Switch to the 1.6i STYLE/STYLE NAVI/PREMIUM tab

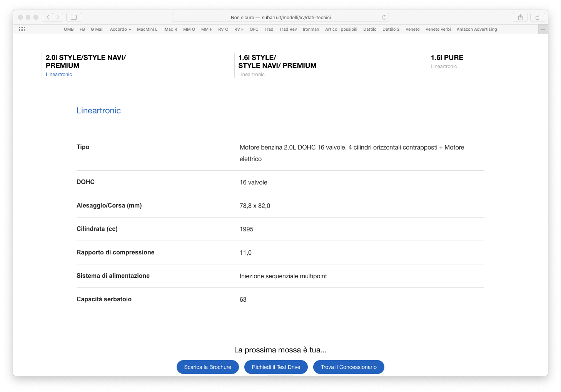(277, 62)
